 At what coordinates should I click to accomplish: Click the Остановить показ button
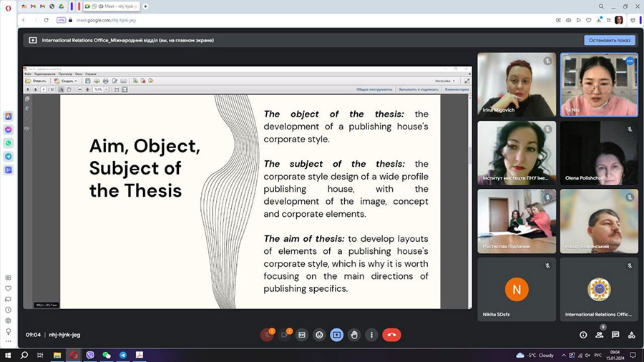pyautogui.click(x=609, y=40)
